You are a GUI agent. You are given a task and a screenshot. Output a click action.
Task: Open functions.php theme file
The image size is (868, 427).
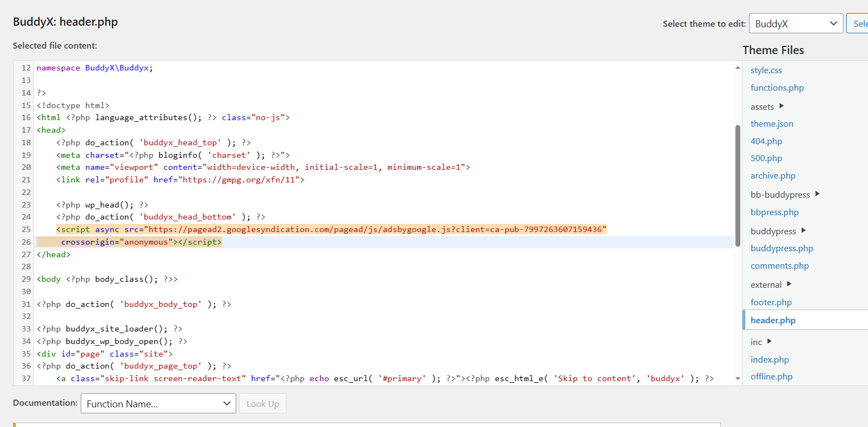pyautogui.click(x=777, y=88)
